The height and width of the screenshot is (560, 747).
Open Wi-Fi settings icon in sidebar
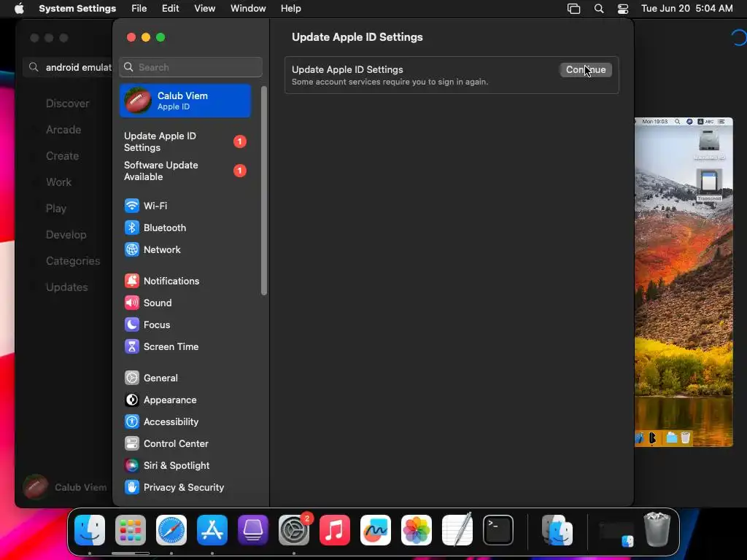(132, 206)
